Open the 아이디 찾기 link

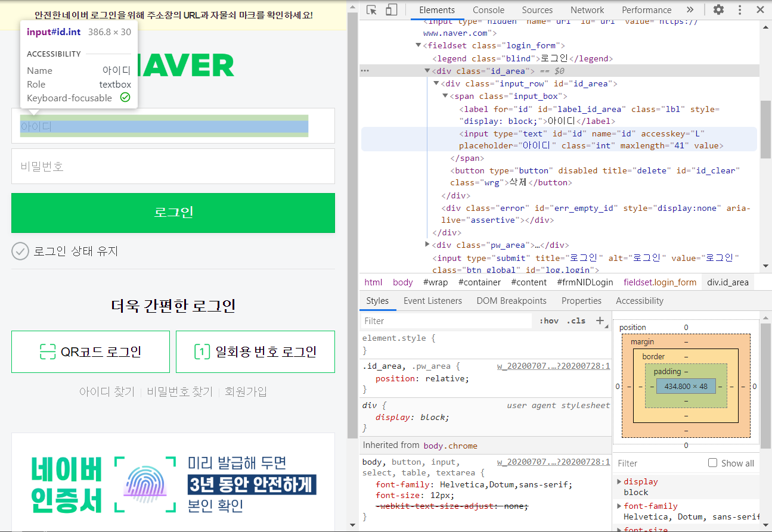tap(107, 391)
